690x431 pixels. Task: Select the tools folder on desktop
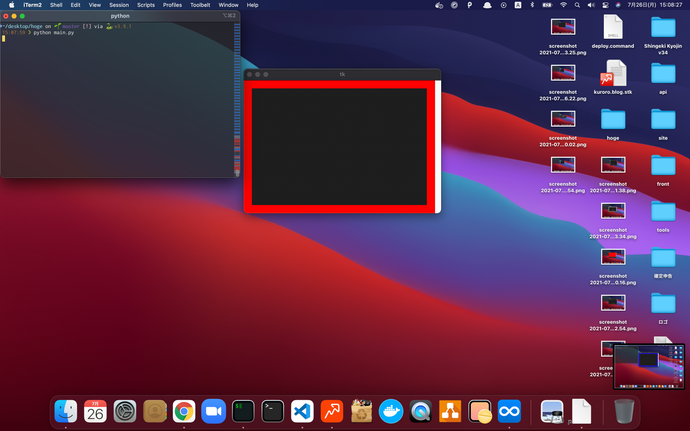coord(663,216)
